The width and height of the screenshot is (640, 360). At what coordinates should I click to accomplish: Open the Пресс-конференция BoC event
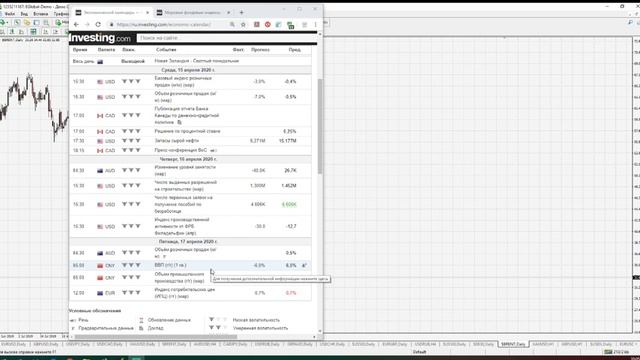[181, 150]
